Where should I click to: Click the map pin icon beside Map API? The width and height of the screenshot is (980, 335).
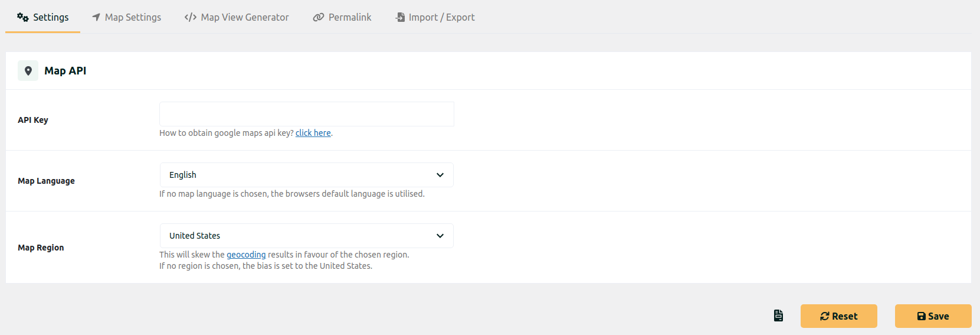(28, 71)
